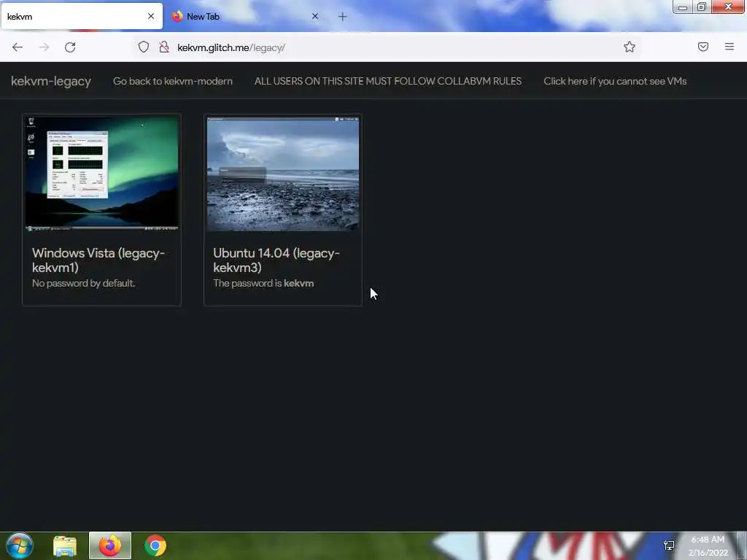Launch Google Chrome from the taskbar
This screenshot has height=560, width=747.
click(155, 545)
